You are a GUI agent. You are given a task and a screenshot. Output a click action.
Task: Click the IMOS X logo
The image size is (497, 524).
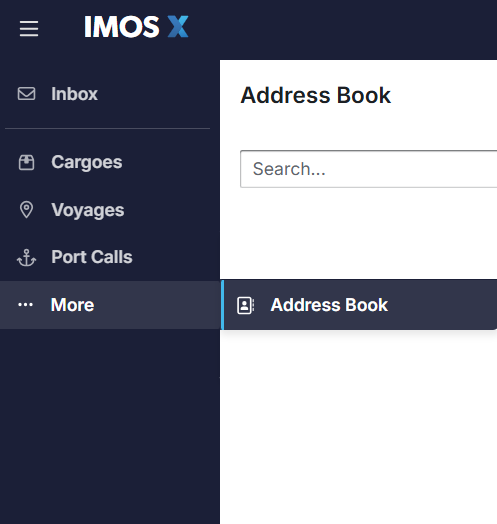click(x=136, y=27)
